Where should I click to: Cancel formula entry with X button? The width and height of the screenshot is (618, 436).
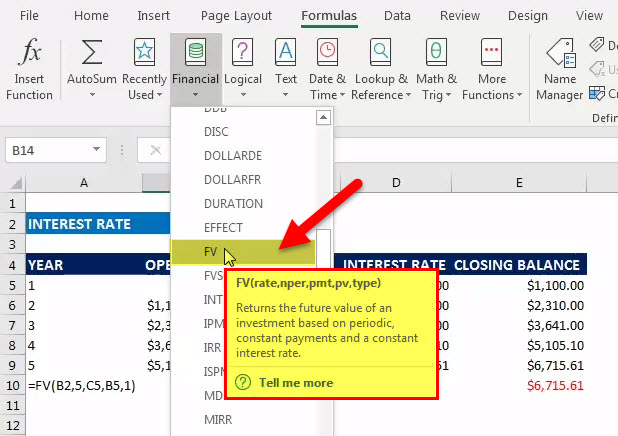coord(155,150)
